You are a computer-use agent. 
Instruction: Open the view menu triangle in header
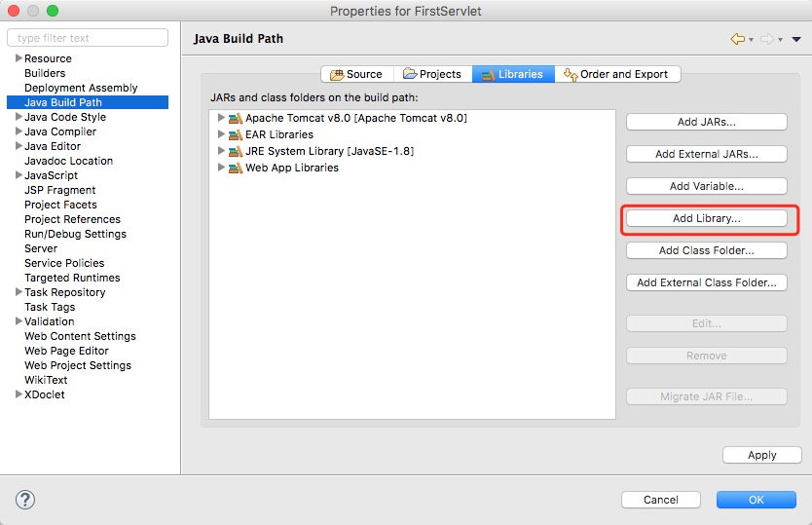[x=796, y=39]
